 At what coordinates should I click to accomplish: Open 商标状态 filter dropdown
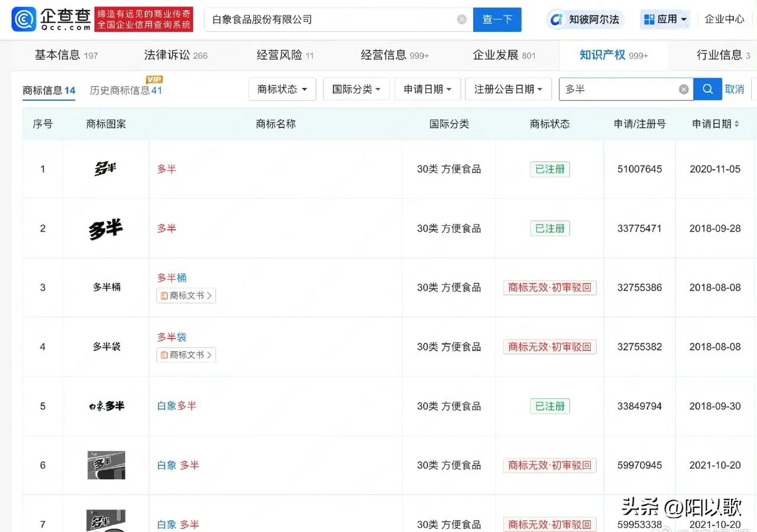(x=282, y=89)
